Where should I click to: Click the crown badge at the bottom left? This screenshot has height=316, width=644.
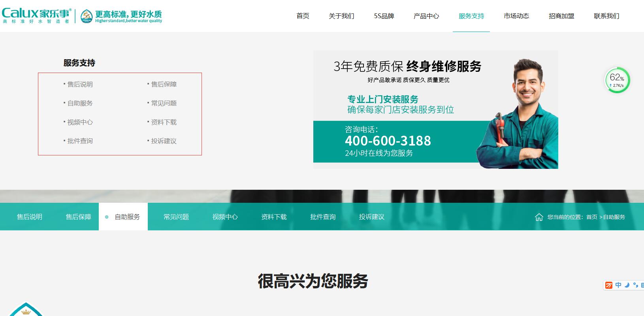coord(26,310)
